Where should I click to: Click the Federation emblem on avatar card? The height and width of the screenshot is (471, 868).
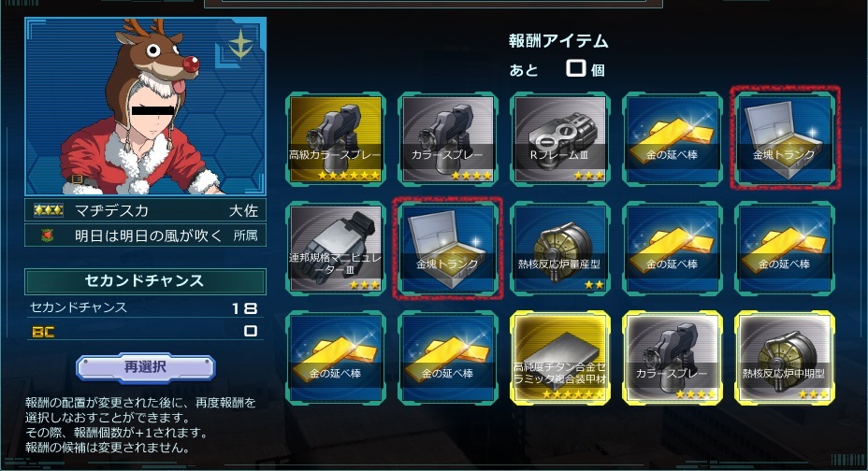point(240,44)
